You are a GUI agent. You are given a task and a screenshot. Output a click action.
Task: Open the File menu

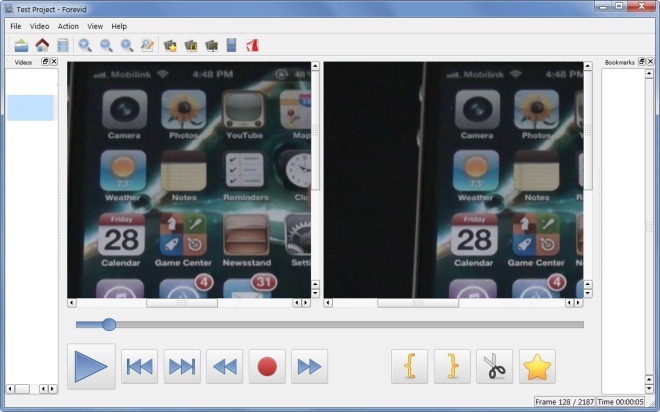[x=16, y=26]
